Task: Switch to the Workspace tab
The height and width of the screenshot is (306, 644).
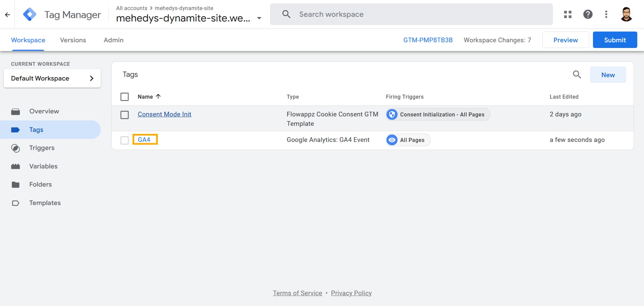Action: tap(28, 40)
